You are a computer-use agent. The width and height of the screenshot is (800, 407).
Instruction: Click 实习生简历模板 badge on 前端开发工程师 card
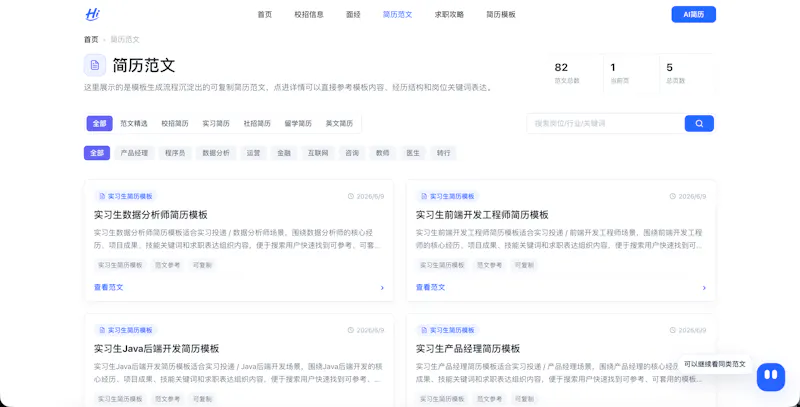pyautogui.click(x=448, y=196)
